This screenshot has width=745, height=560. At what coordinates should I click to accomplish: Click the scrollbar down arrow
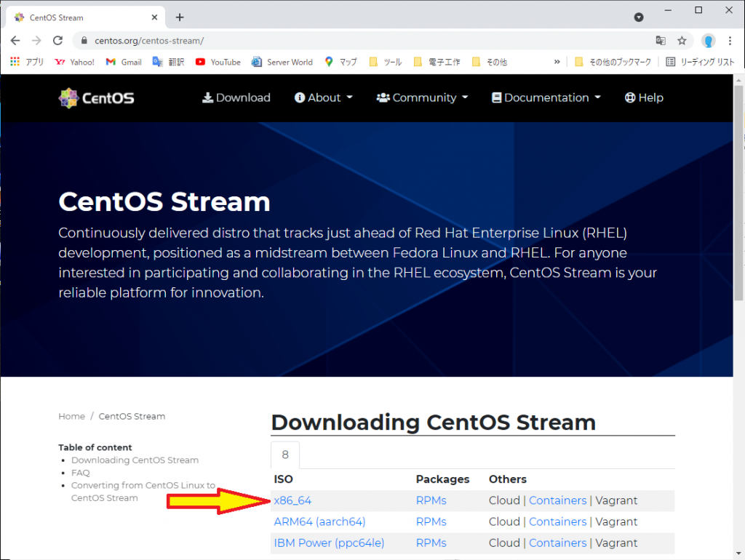[x=738, y=553]
